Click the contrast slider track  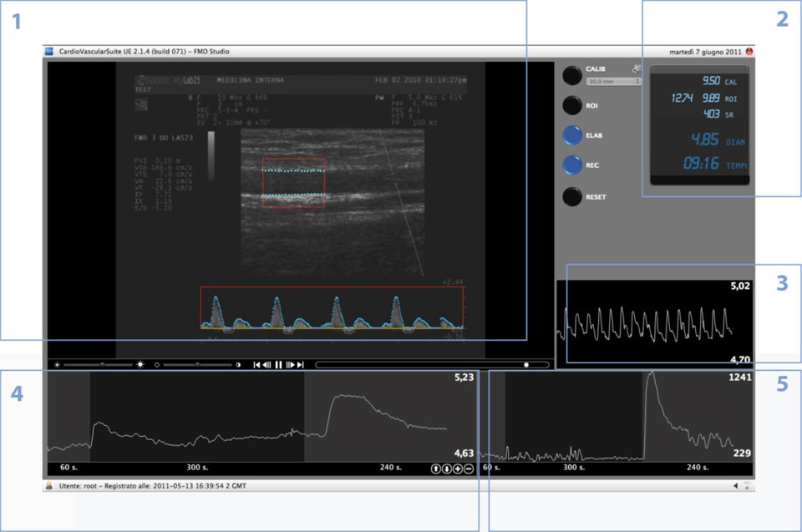click(198, 365)
